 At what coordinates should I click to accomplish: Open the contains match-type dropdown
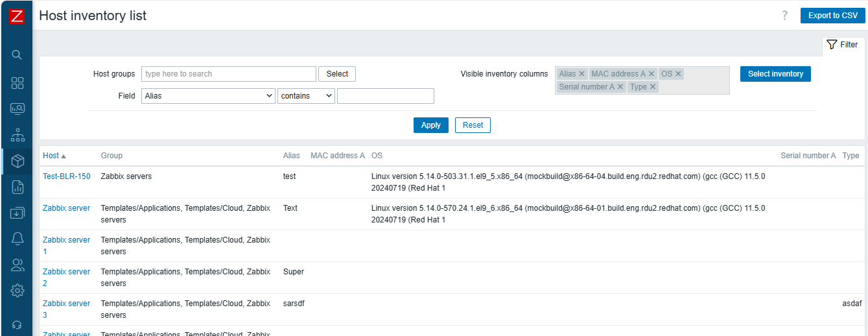click(x=306, y=96)
